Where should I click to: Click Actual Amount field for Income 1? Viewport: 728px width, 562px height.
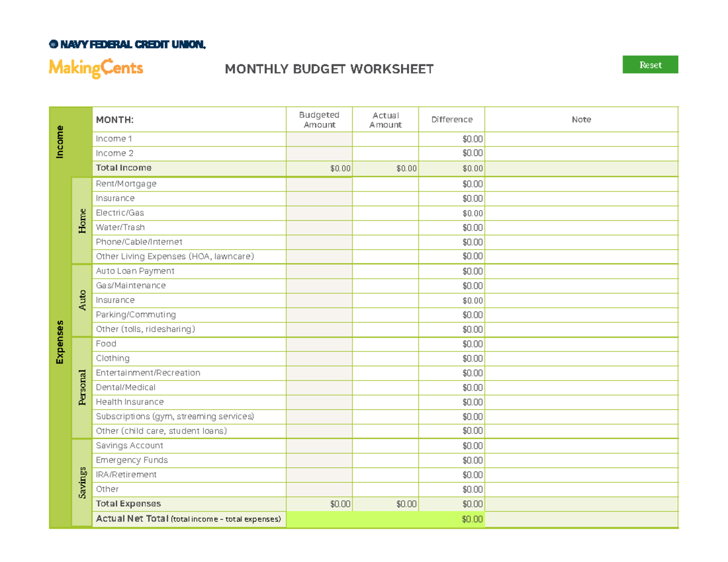385,139
